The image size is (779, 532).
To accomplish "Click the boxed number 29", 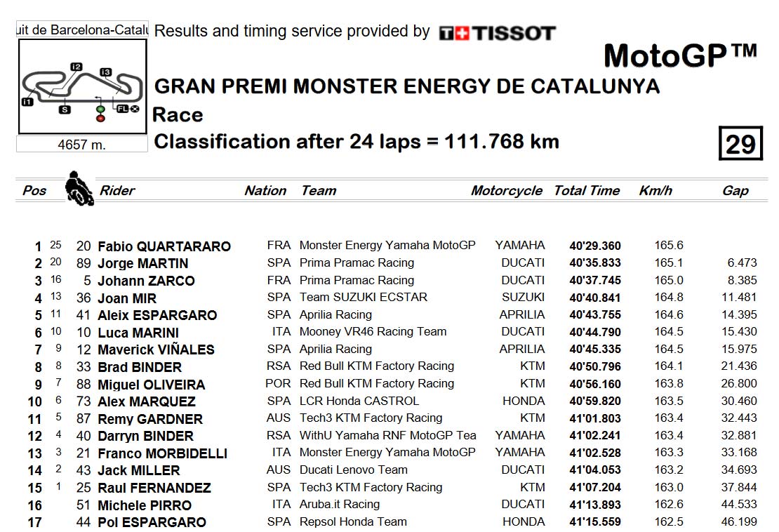I will click(x=740, y=144).
